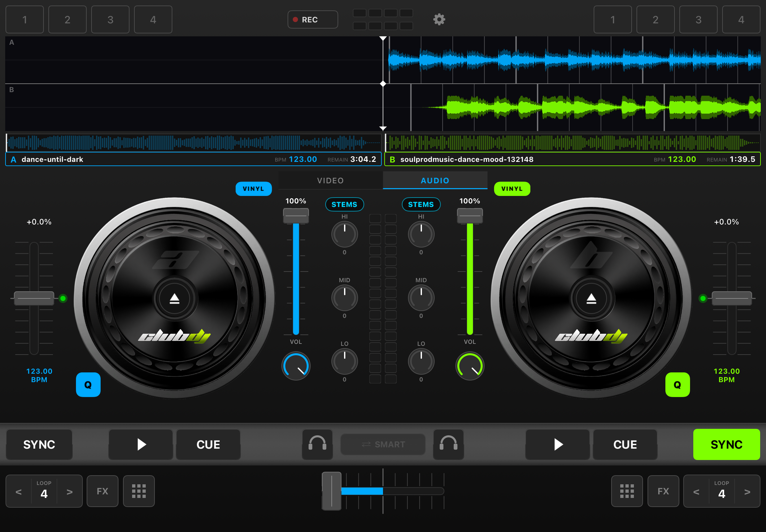Screen dimensions: 766x532
Task: Trigger deck A hot cue 2
Action: click(68, 19)
